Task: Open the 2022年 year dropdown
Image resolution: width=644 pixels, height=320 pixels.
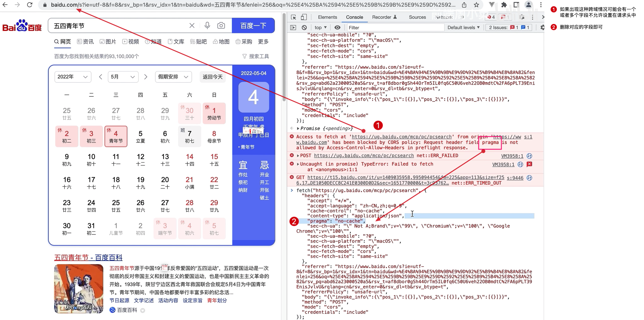Action: [x=73, y=77]
